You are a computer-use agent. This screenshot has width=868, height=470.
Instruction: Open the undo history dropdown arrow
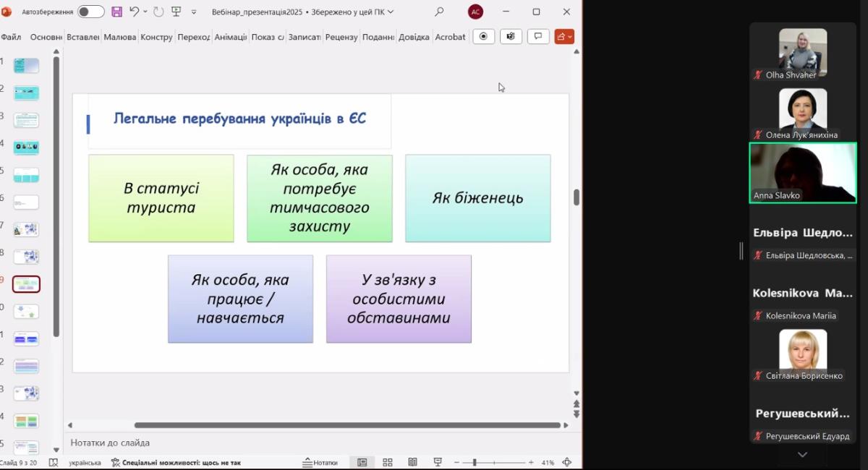[x=145, y=12]
